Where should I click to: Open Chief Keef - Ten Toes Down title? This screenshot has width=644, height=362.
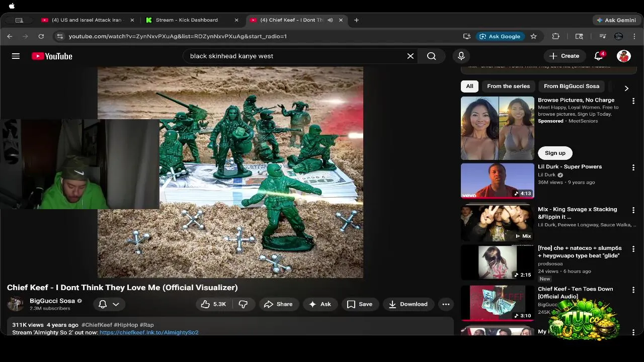click(x=576, y=293)
